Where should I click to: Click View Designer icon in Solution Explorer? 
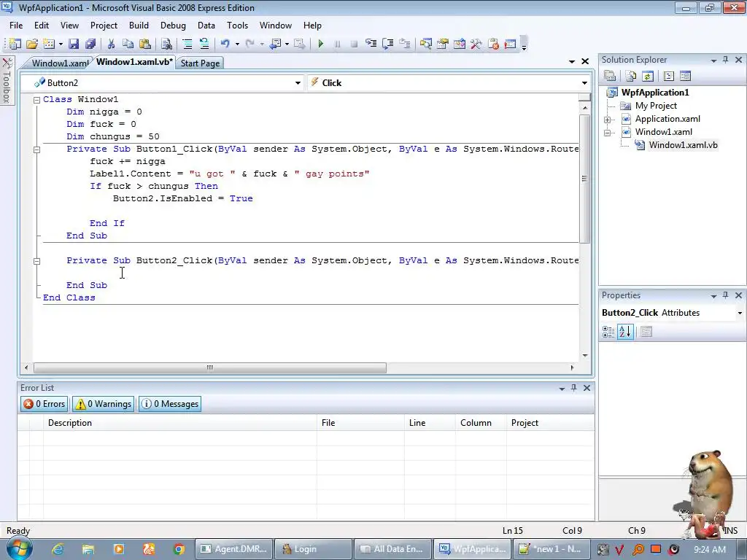[x=685, y=76]
